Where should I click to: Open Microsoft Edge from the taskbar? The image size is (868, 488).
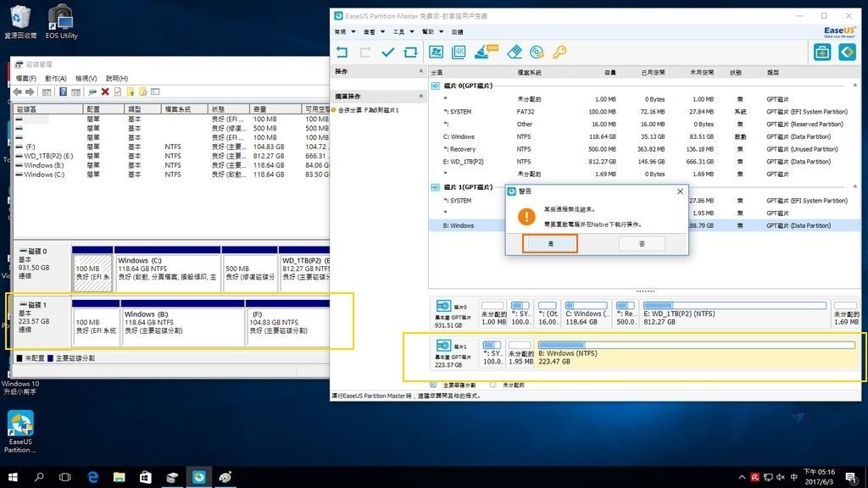(93, 478)
